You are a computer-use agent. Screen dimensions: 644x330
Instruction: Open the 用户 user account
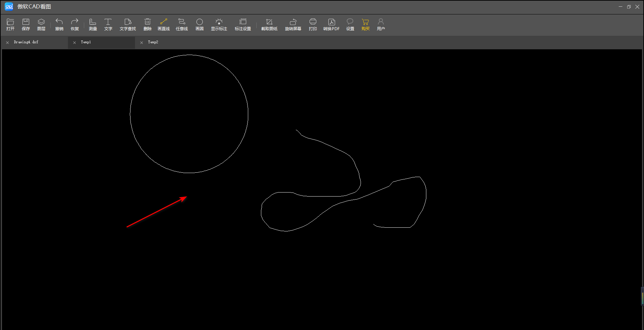tap(381, 24)
